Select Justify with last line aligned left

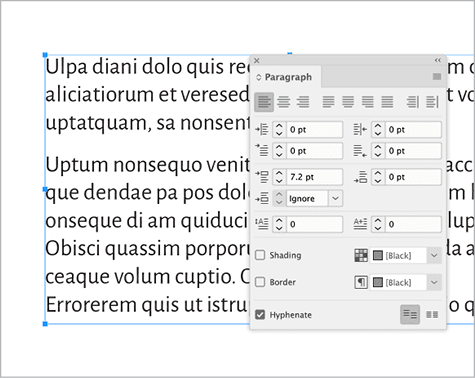tap(328, 102)
